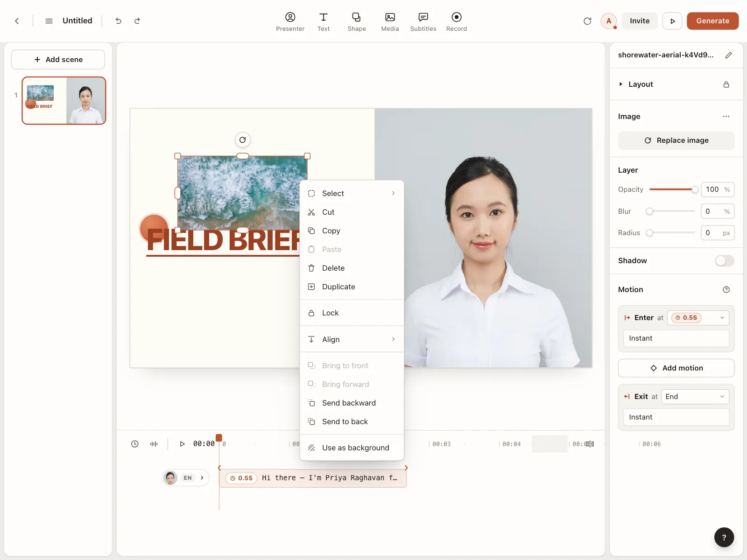Click the refresh icon beside the avatar
This screenshot has height=560, width=747.
click(587, 21)
